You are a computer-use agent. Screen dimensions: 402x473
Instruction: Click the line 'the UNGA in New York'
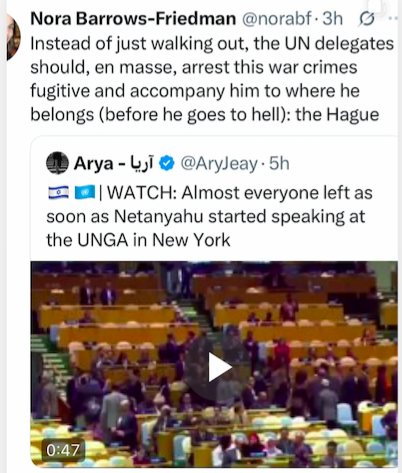click(x=138, y=240)
